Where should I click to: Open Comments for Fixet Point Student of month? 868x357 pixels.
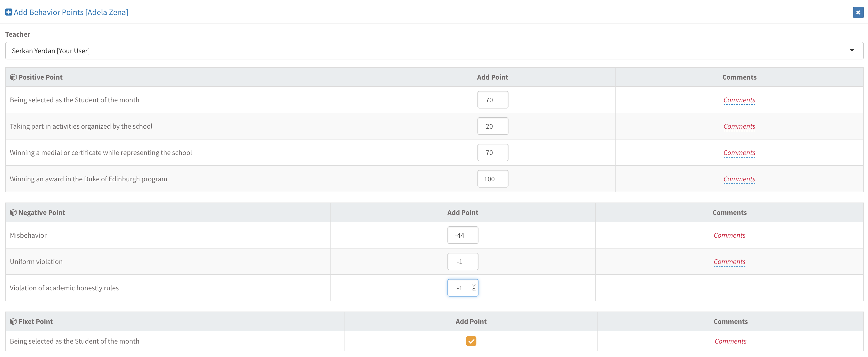coord(730,342)
